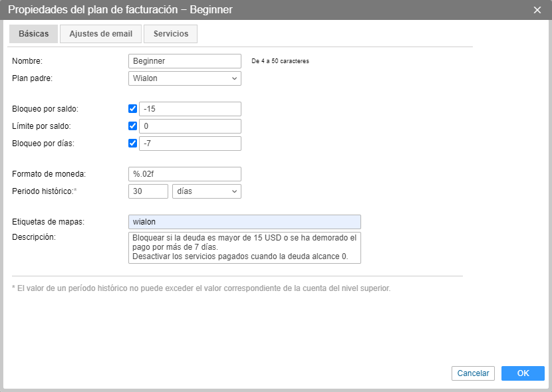Focus the Periodo histórico number field

click(148, 191)
